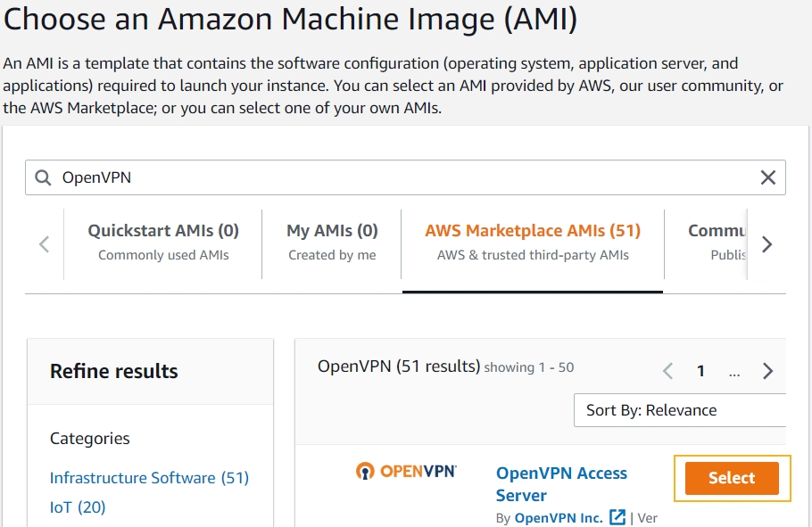Click the search magnifier icon
The image size is (812, 527).
pos(43,177)
